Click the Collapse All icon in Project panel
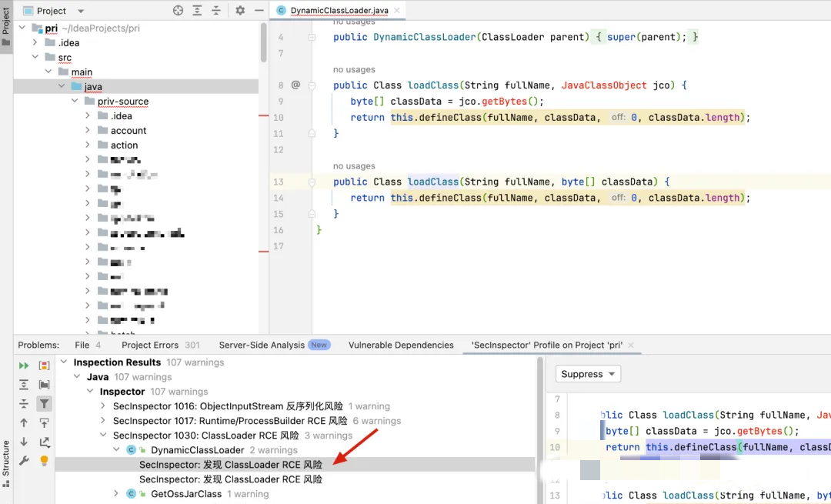 click(x=216, y=10)
